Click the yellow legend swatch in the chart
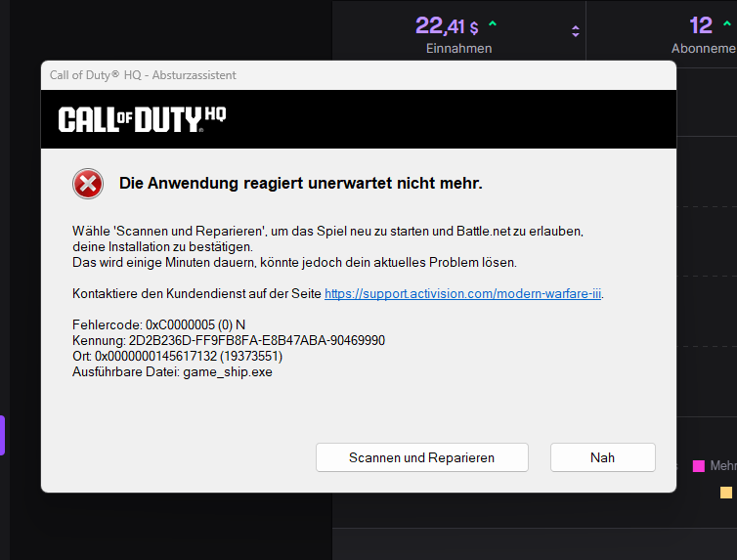737x560 pixels. tap(726, 492)
